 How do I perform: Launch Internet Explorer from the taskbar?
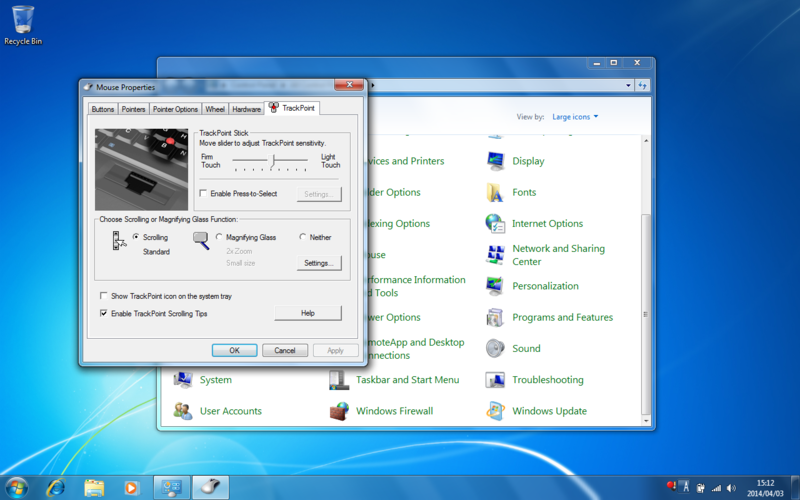(56, 488)
